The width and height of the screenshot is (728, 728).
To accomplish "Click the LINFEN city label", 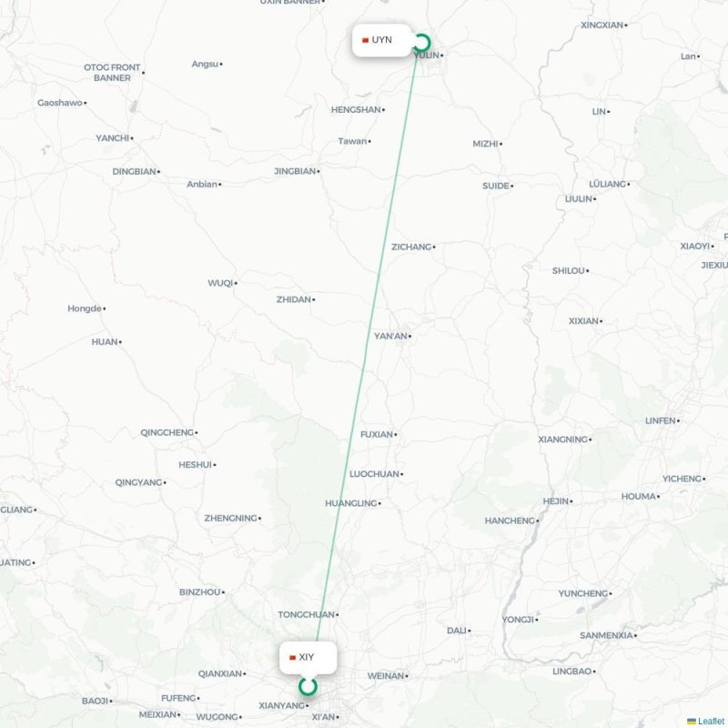I will [x=661, y=420].
